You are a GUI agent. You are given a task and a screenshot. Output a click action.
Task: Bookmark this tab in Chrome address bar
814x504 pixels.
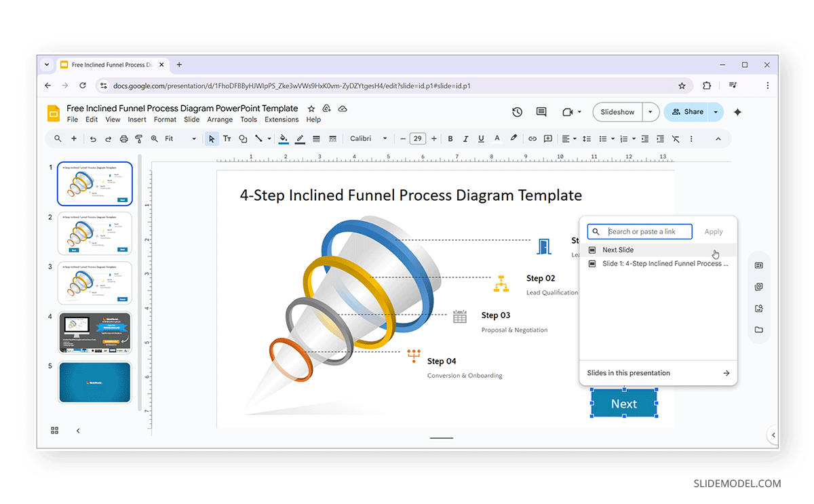click(x=682, y=85)
